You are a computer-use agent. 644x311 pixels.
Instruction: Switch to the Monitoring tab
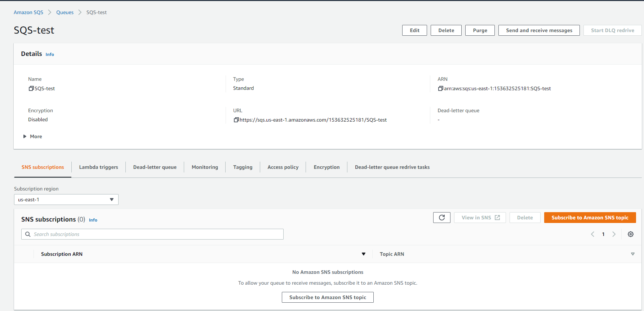pos(205,167)
